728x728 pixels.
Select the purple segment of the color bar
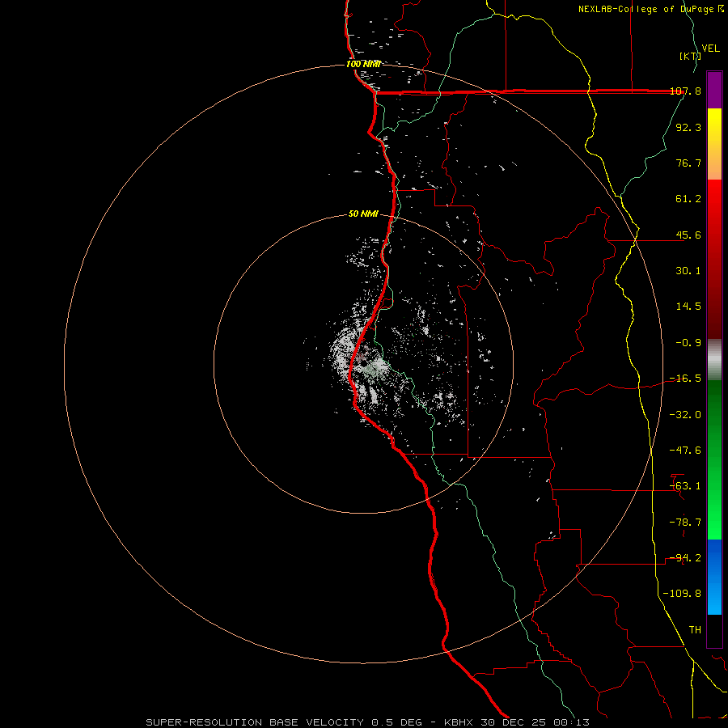pyautogui.click(x=714, y=90)
